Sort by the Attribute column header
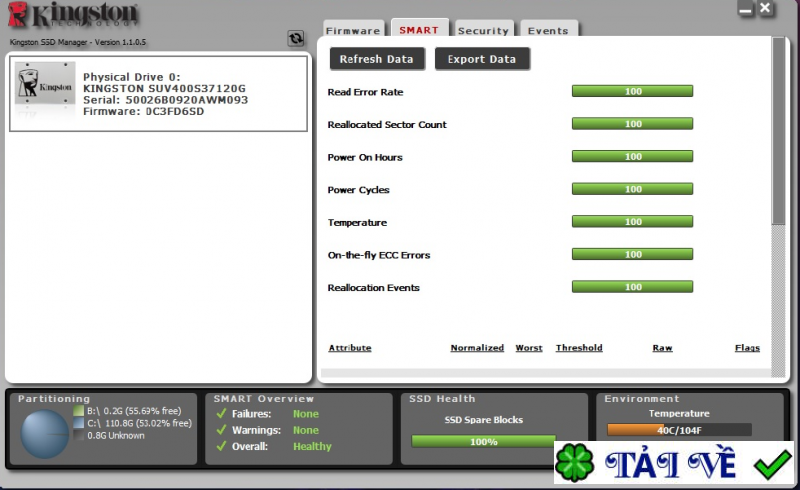Image resolution: width=800 pixels, height=490 pixels. 350,348
